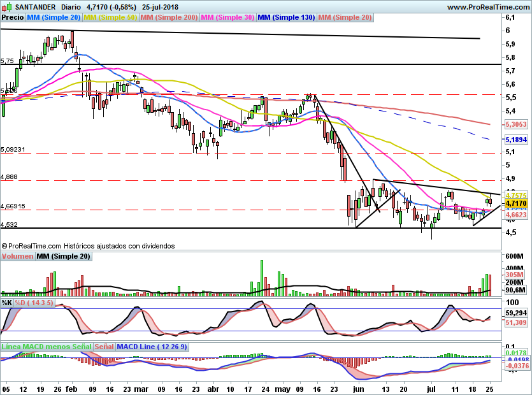Viewport: 532px width, 395px height.
Task: Click the 5,75 resistance level label
Action: click(7, 61)
